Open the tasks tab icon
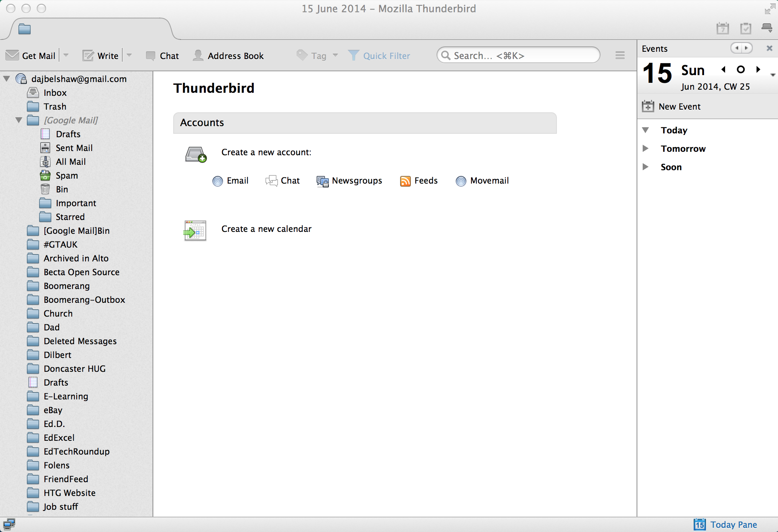Viewport: 778px width, 532px height. [x=745, y=28]
